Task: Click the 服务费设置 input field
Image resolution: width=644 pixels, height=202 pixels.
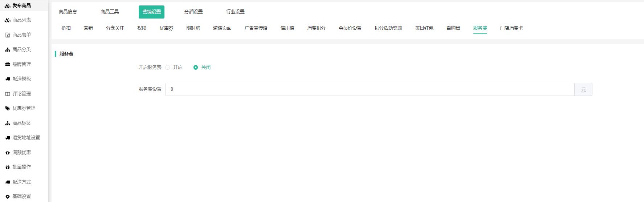Action: [x=370, y=89]
